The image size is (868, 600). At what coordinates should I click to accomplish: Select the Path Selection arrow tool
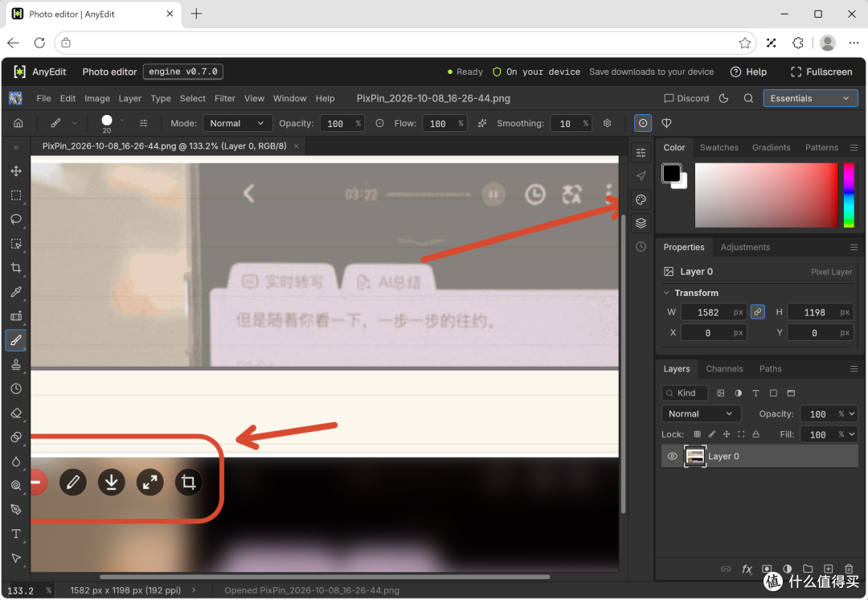[x=16, y=558]
